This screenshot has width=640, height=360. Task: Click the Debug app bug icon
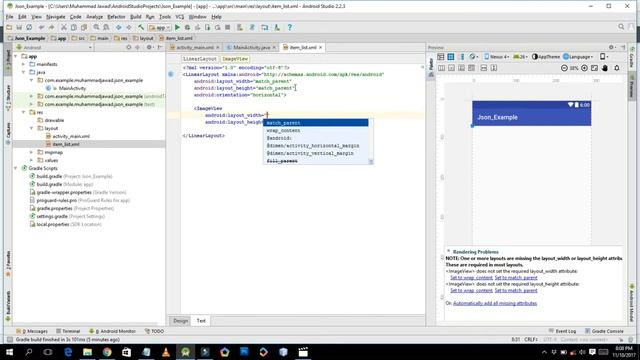tap(187, 27)
